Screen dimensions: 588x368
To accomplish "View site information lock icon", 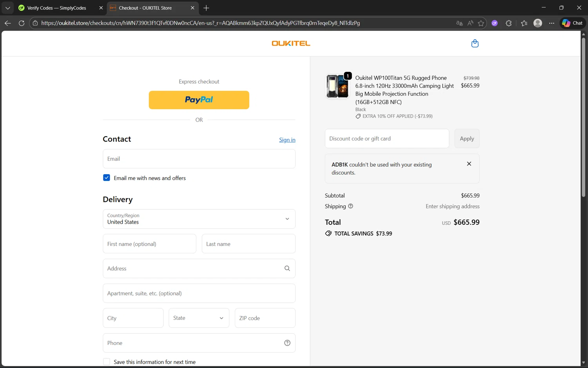I will 35,23.
